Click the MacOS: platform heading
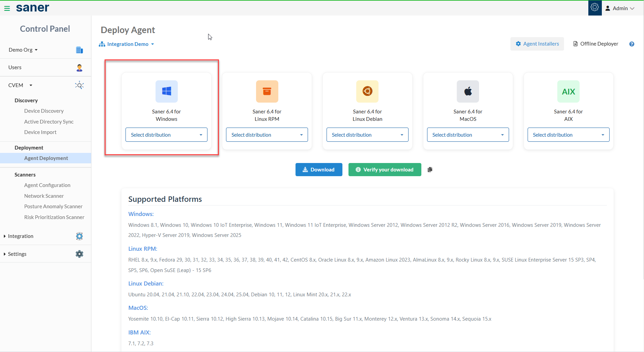Image resolution: width=644 pixels, height=352 pixels. coord(138,308)
